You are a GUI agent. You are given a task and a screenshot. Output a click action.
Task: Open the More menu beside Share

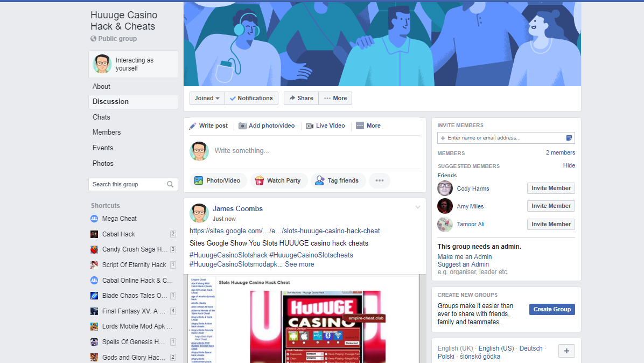pyautogui.click(x=335, y=98)
